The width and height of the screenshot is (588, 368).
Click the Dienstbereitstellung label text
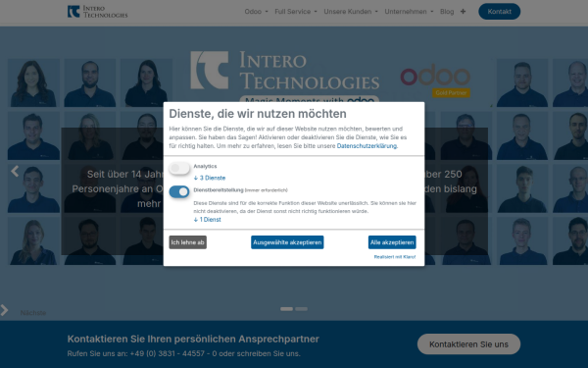pyautogui.click(x=219, y=190)
